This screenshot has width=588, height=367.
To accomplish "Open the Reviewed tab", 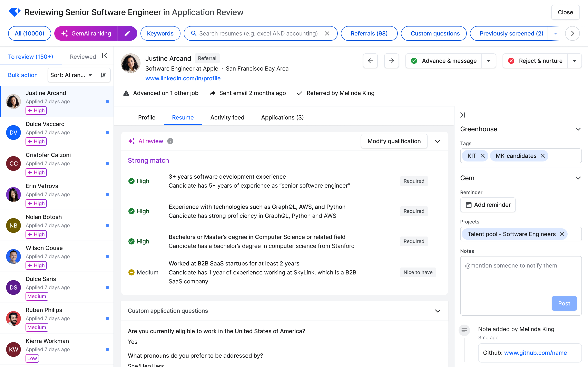I will (x=83, y=56).
